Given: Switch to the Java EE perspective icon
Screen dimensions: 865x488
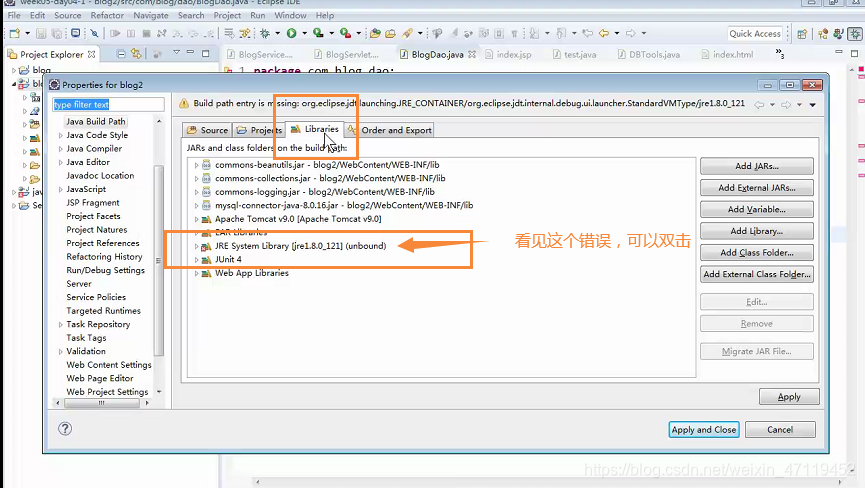Looking at the screenshot, I should point(823,34).
